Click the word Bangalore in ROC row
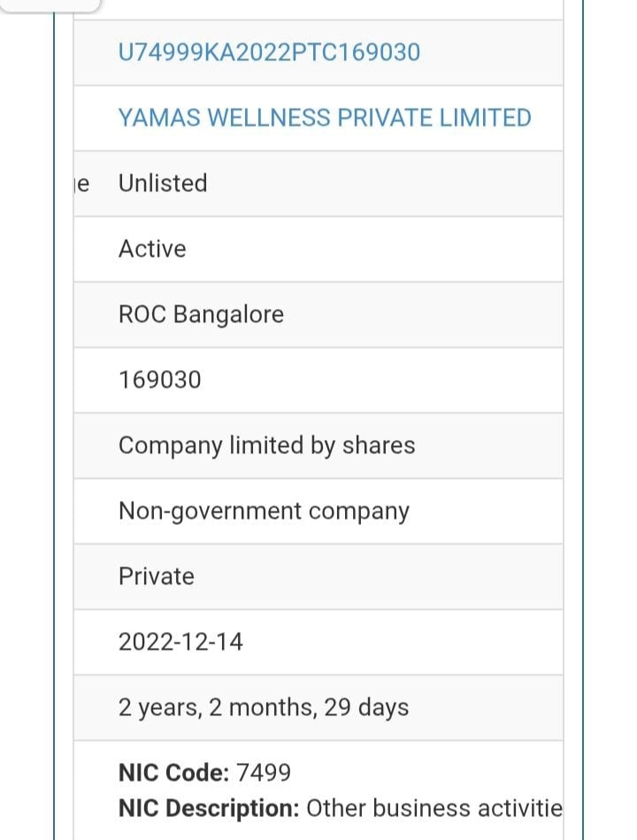This screenshot has width=637, height=840. pyautogui.click(x=228, y=315)
